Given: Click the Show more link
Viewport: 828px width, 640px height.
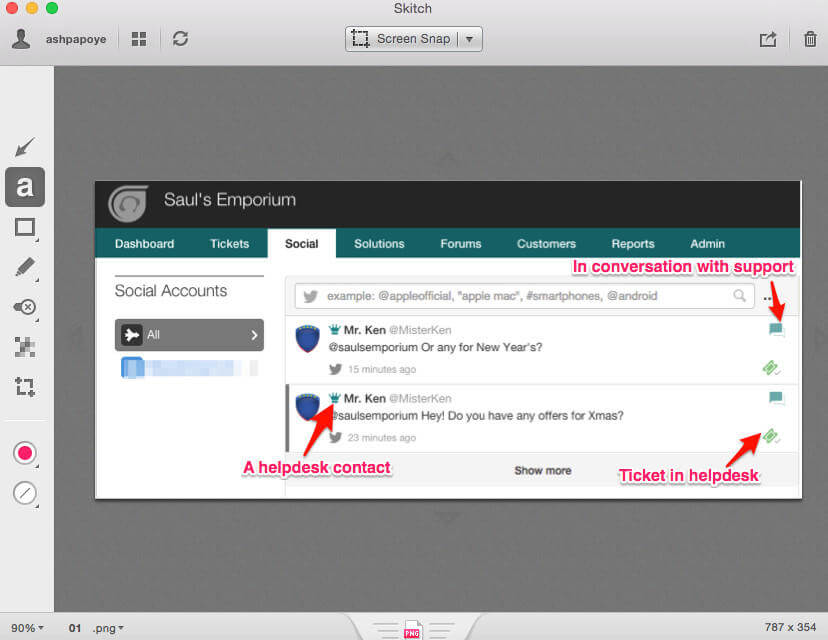Looking at the screenshot, I should point(543,470).
